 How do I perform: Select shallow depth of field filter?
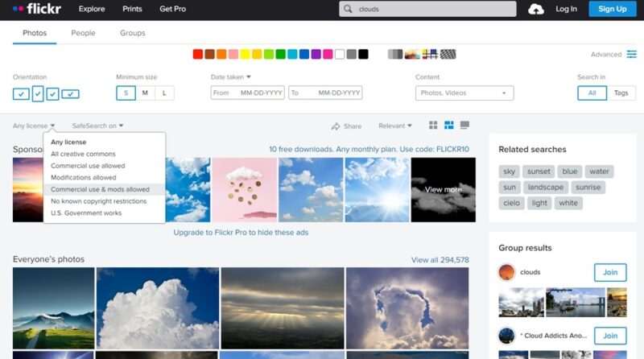pyautogui.click(x=412, y=54)
